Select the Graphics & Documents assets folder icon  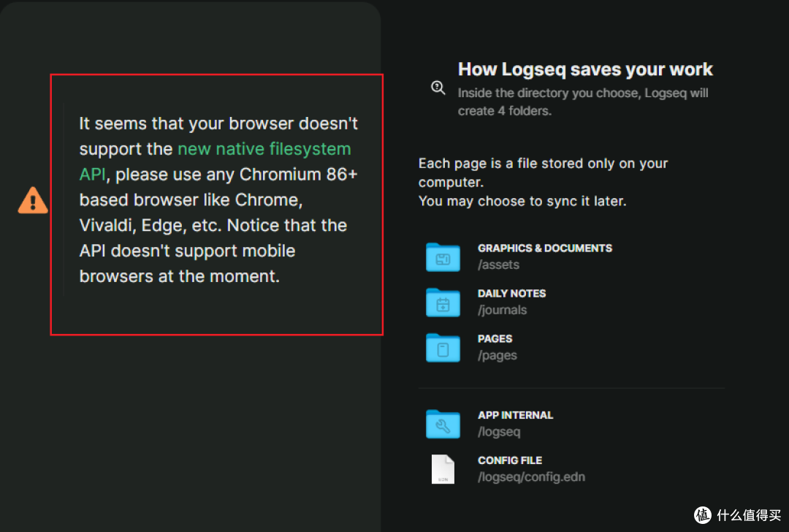pos(443,257)
